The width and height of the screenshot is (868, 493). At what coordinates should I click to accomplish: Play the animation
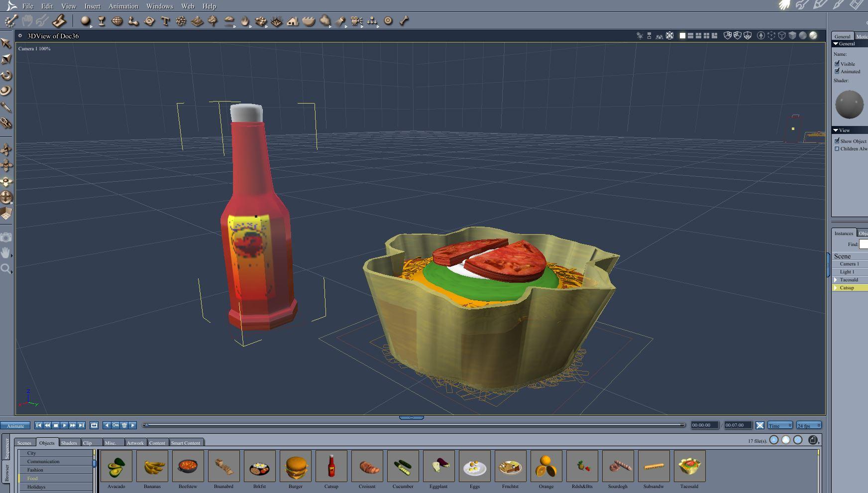65,425
